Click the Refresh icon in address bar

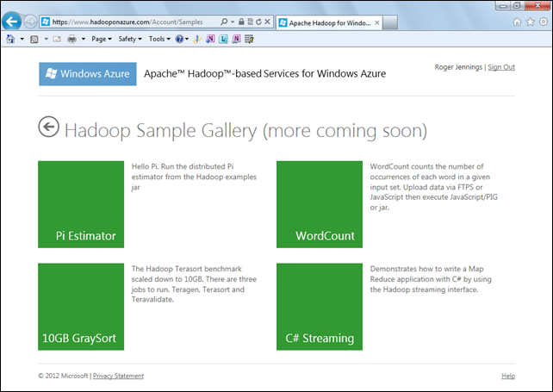click(x=259, y=22)
